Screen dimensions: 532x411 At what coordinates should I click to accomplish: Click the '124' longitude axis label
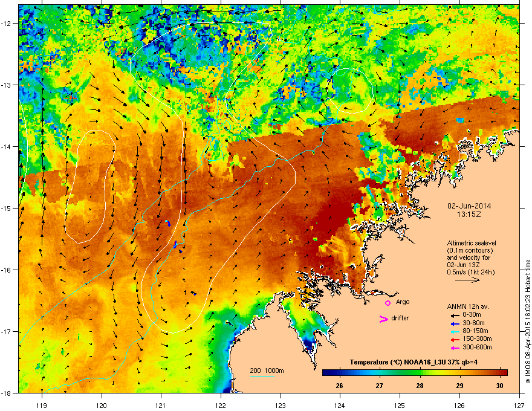tap(340, 405)
